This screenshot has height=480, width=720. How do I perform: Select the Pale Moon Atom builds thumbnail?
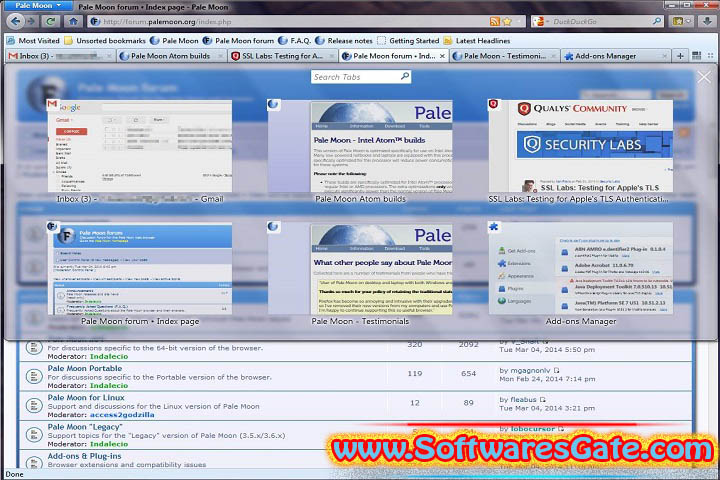click(x=360, y=146)
